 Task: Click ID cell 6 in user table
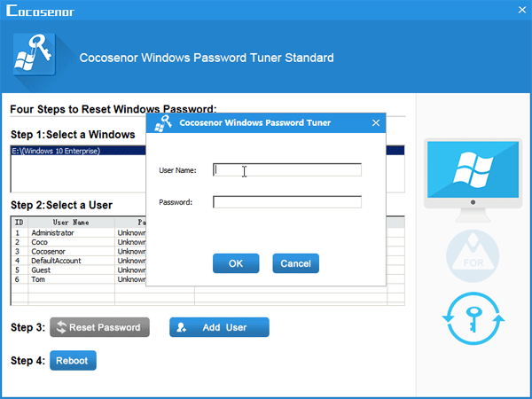click(x=20, y=279)
